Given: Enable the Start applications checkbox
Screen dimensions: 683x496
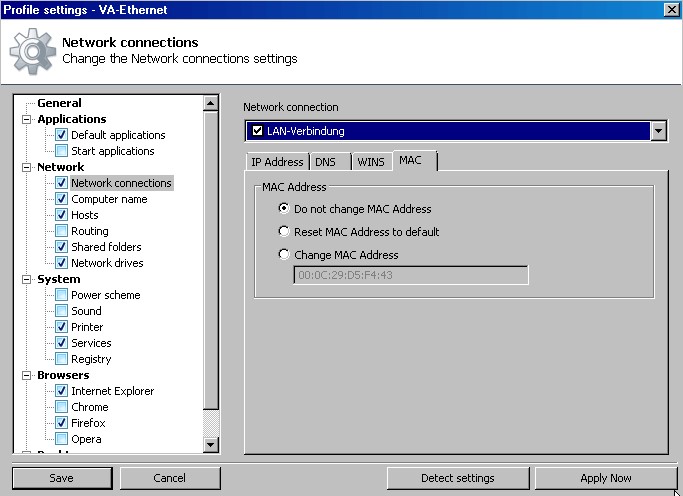Looking at the screenshot, I should tap(61, 151).
